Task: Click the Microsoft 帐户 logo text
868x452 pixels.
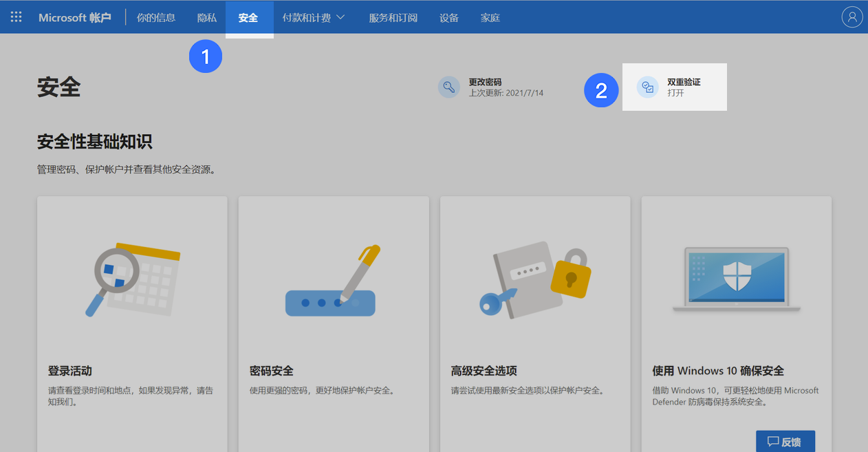Action: pyautogui.click(x=74, y=17)
